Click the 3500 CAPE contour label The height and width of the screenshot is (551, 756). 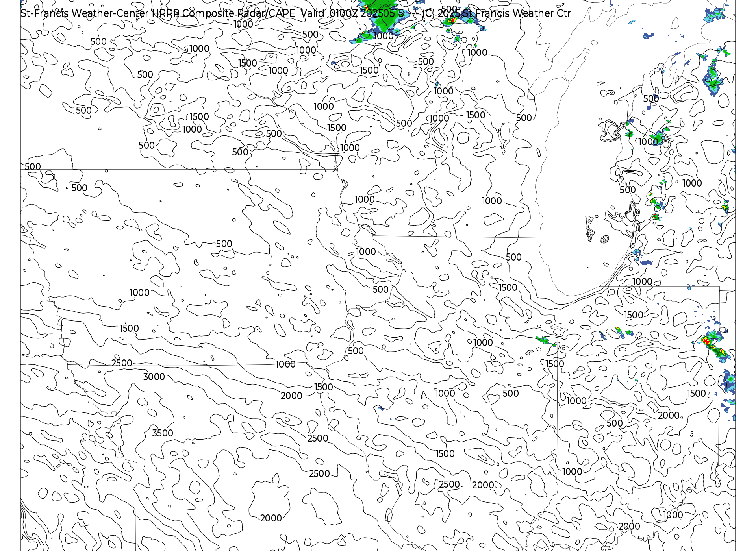[163, 433]
